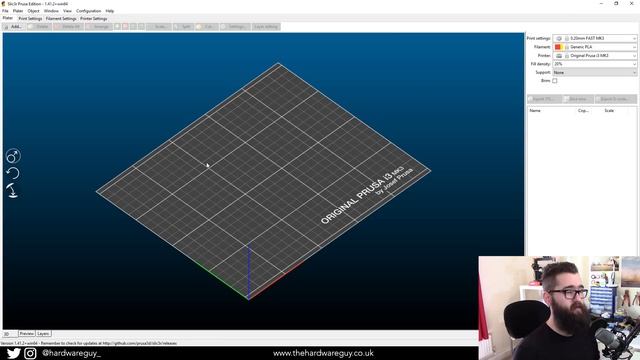Click the Export G-code… button
Screen dimensions: 640x360
point(616,99)
